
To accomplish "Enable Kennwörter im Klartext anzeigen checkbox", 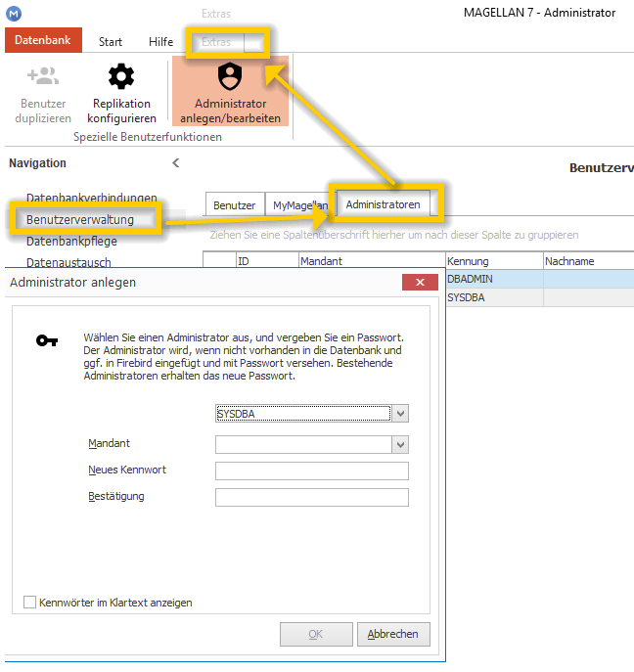I will (29, 603).
